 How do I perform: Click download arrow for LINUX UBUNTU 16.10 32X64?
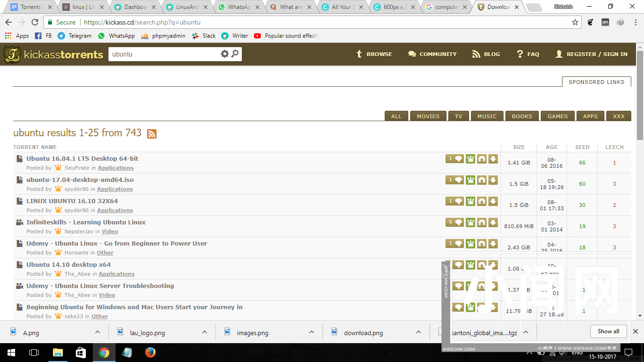(493, 201)
